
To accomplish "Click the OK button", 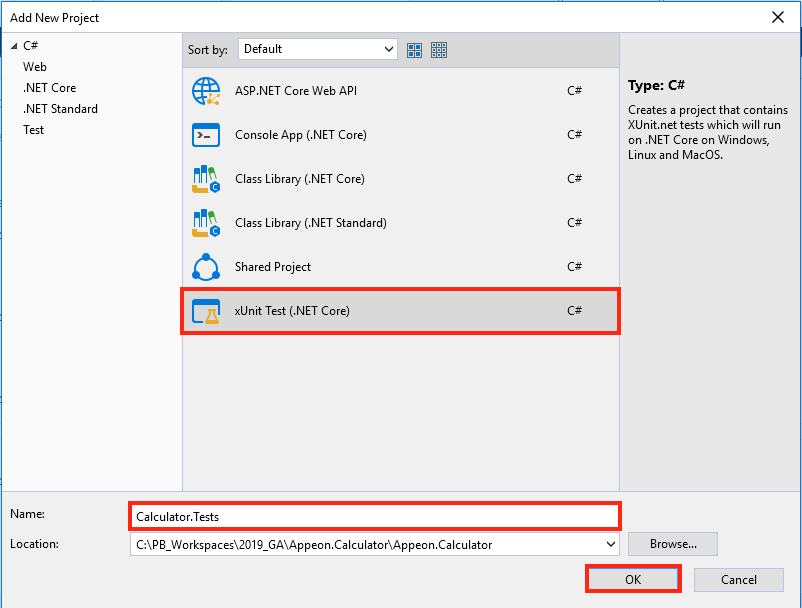I will coord(633,579).
